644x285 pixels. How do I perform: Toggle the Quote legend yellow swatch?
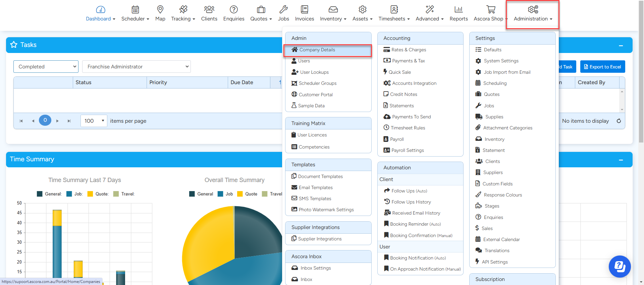pos(90,194)
